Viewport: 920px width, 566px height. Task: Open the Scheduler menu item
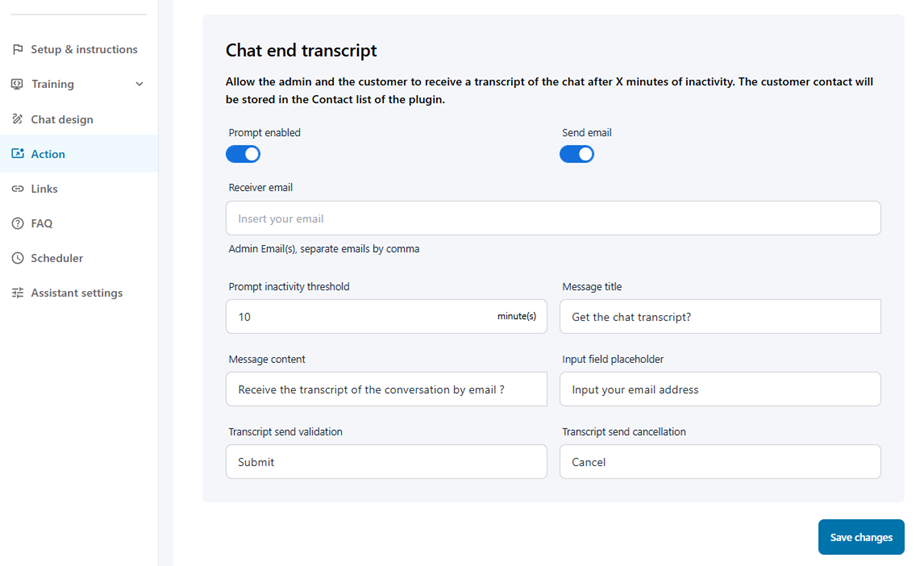pos(57,258)
